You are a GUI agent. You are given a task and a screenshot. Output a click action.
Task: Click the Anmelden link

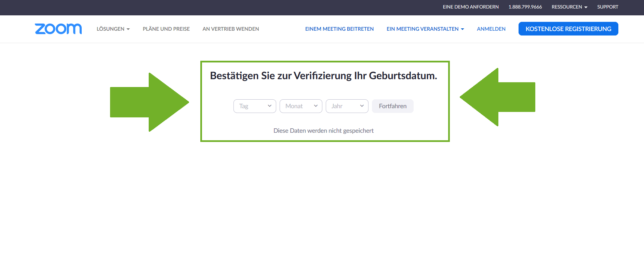(x=491, y=29)
